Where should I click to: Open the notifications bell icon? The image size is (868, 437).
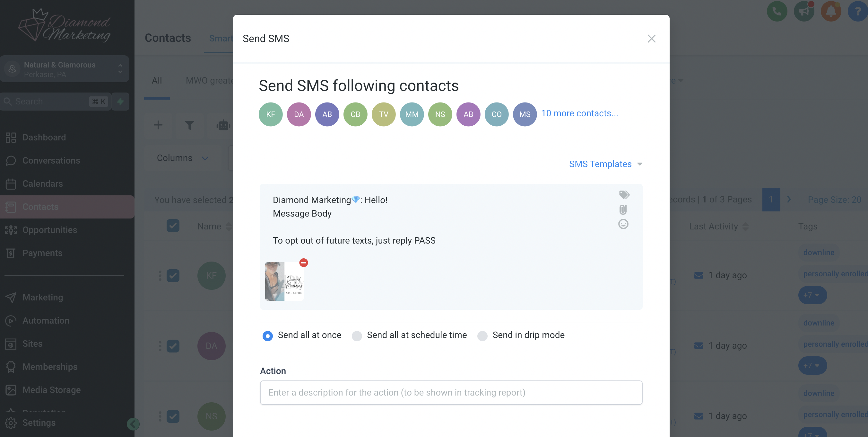pyautogui.click(x=831, y=12)
